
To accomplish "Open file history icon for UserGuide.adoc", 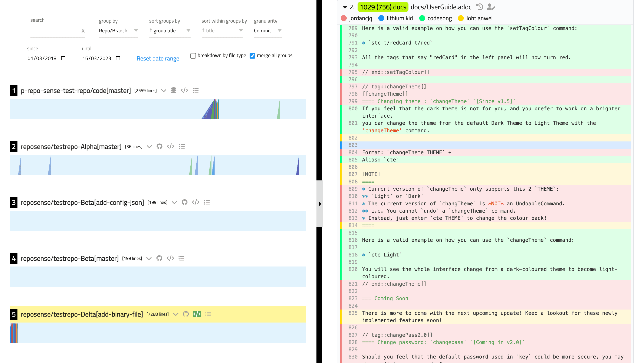I will click(x=480, y=7).
